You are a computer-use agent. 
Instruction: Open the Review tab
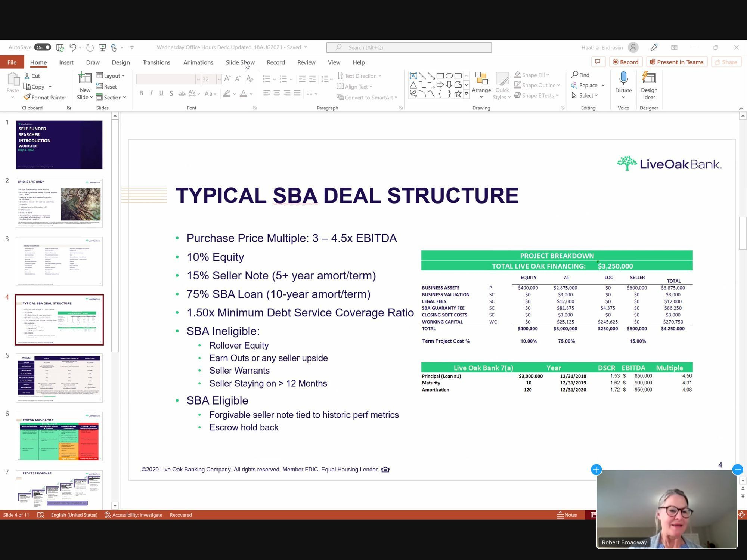click(x=306, y=62)
